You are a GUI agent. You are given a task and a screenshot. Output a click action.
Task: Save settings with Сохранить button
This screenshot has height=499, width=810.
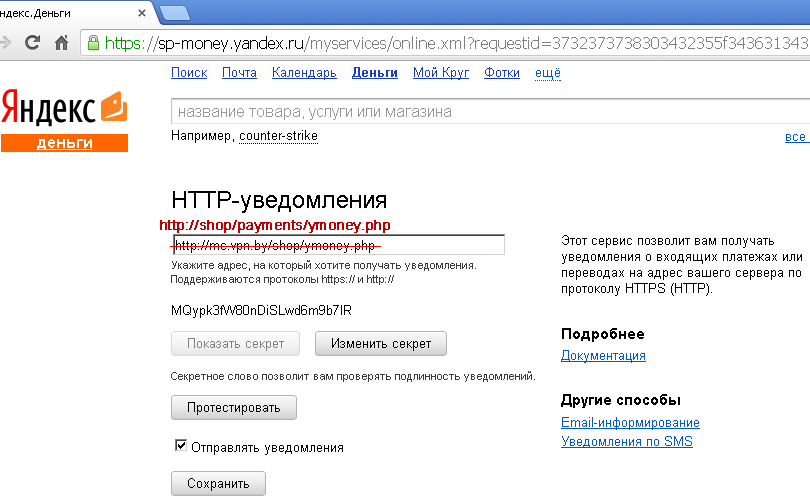pos(218,484)
